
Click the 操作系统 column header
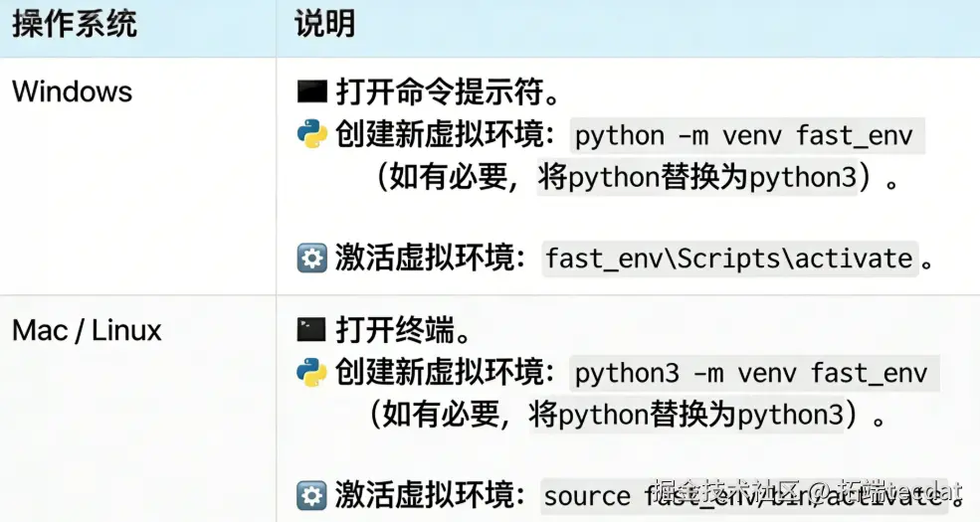[x=75, y=25]
